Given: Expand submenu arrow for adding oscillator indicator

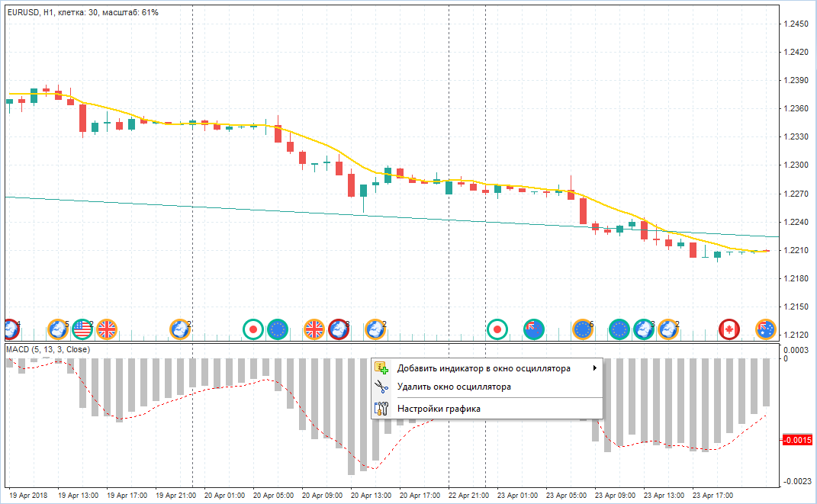Looking at the screenshot, I should pyautogui.click(x=594, y=369).
